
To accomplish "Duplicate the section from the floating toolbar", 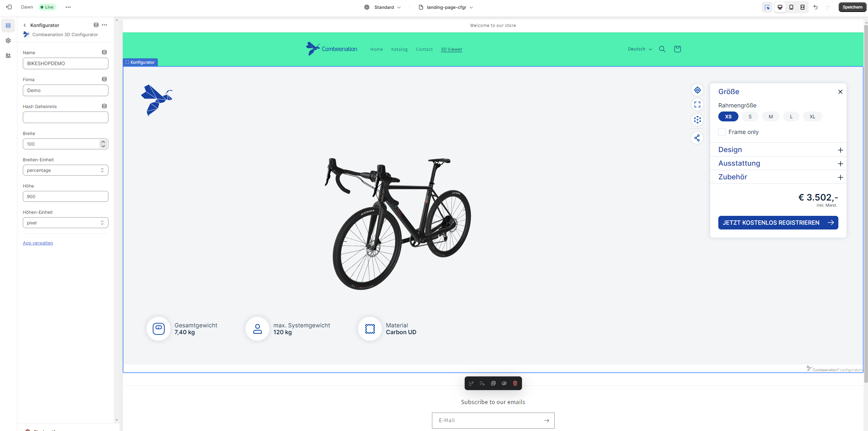I will [x=493, y=383].
